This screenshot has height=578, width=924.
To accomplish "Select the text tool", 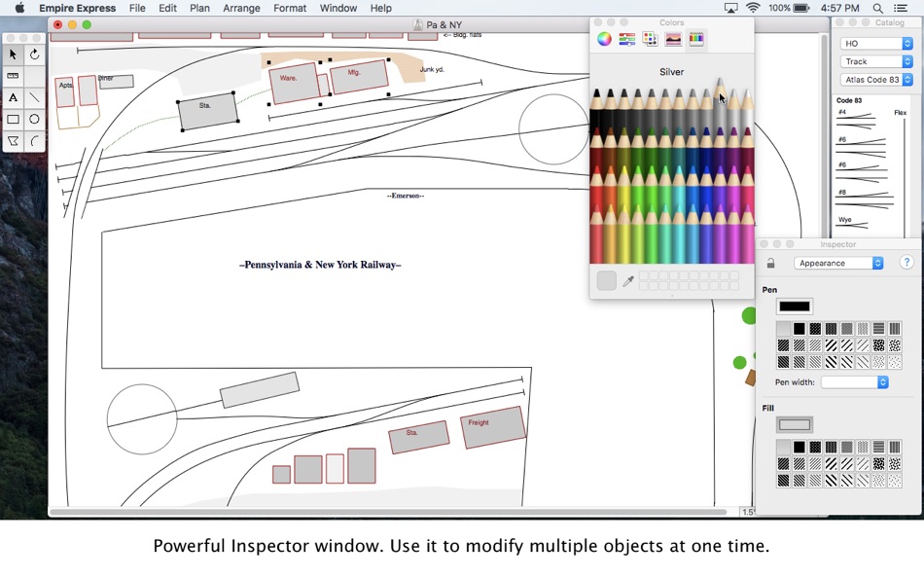I will pyautogui.click(x=13, y=97).
